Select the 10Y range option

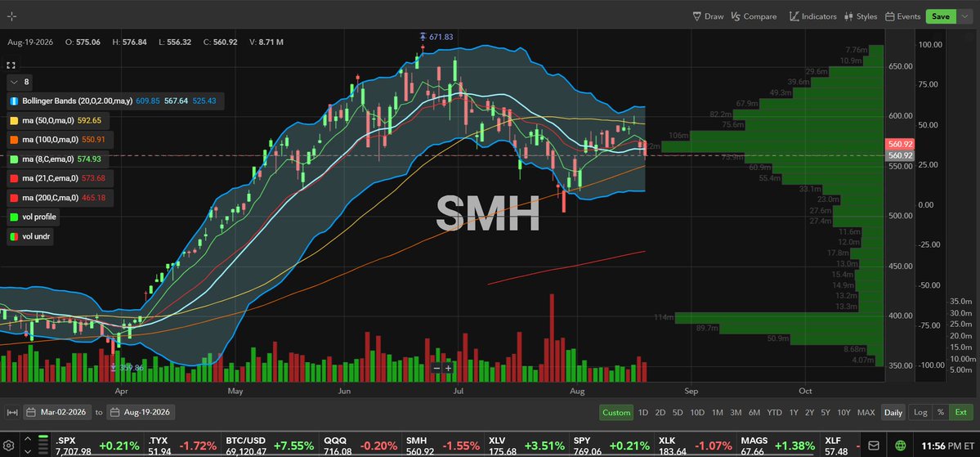844,413
